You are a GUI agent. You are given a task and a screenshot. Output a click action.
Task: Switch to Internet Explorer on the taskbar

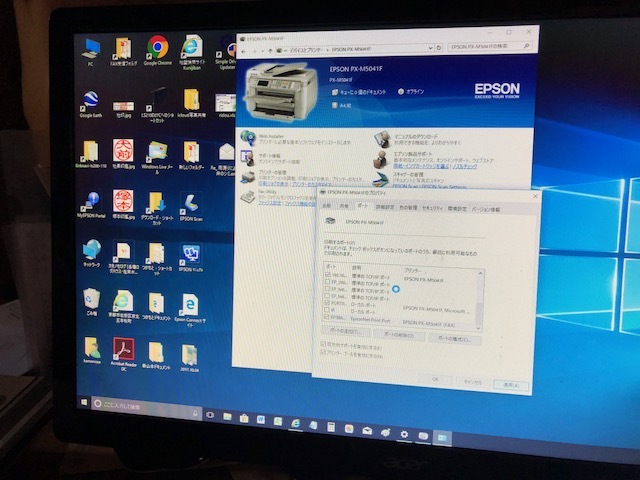point(295,423)
